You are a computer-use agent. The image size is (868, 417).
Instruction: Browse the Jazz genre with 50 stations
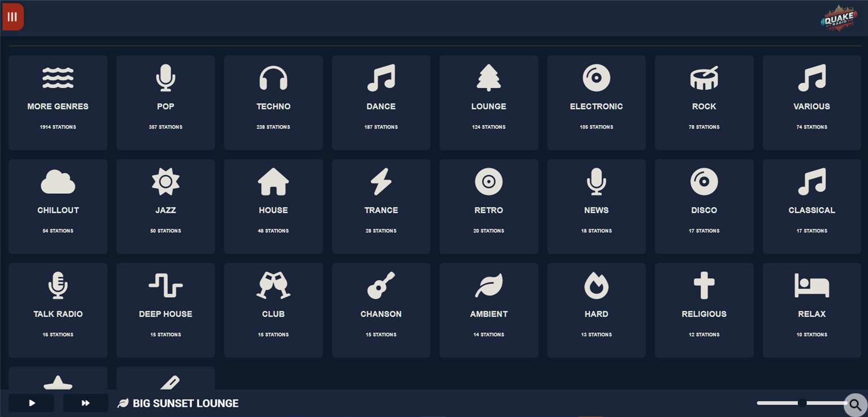pos(166,206)
